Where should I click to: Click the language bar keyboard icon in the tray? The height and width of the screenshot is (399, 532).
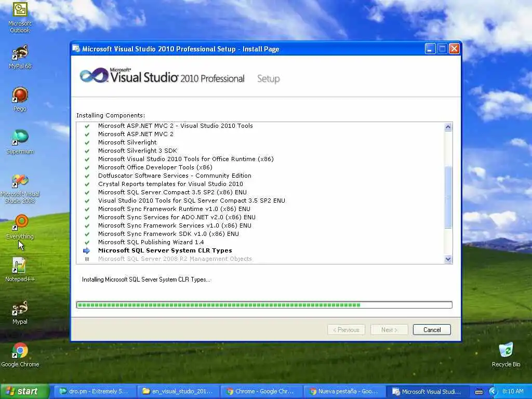coord(478,392)
